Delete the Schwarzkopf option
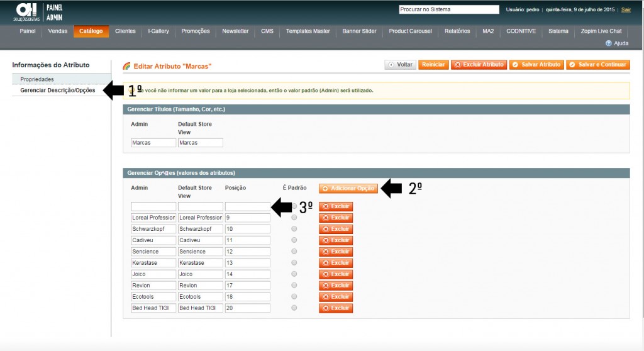Image resolution: width=644 pixels, height=351 pixels. [336, 229]
